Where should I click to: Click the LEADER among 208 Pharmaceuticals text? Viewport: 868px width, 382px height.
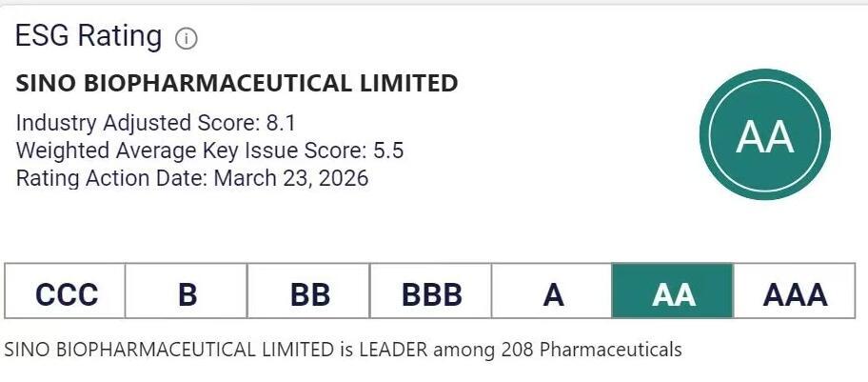(x=343, y=350)
